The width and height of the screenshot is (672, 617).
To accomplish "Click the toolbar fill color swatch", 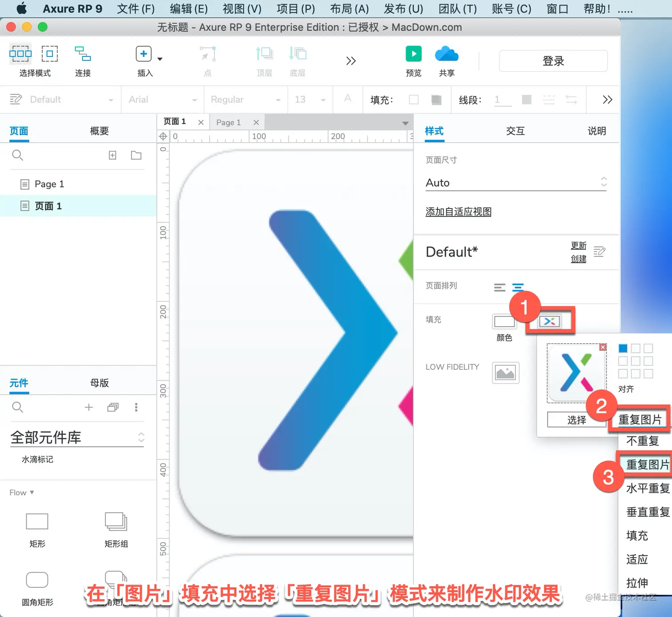I will (x=414, y=100).
